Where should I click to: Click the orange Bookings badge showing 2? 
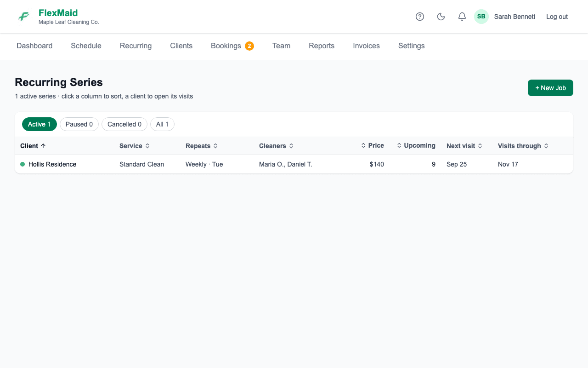pos(249,46)
